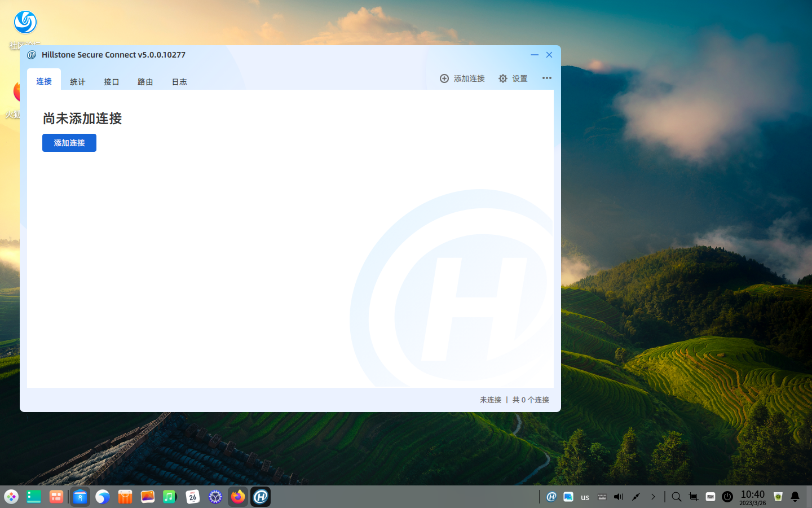Open the volume control in the tray
The width and height of the screenshot is (812, 508).
click(x=619, y=497)
